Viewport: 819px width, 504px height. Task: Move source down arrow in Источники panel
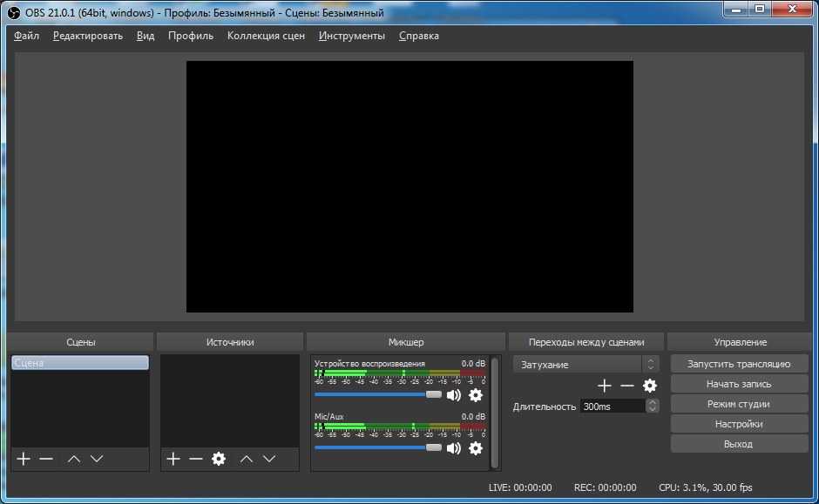[269, 459]
